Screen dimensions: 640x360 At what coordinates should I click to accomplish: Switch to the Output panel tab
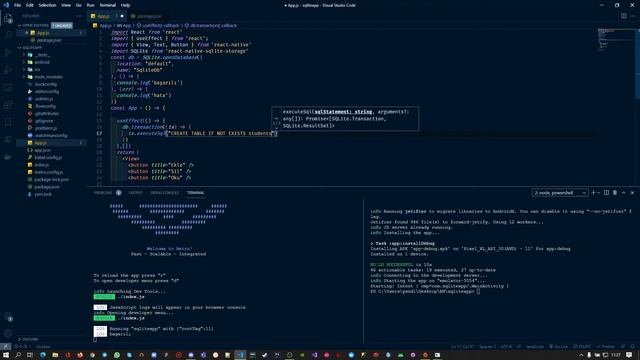point(136,193)
